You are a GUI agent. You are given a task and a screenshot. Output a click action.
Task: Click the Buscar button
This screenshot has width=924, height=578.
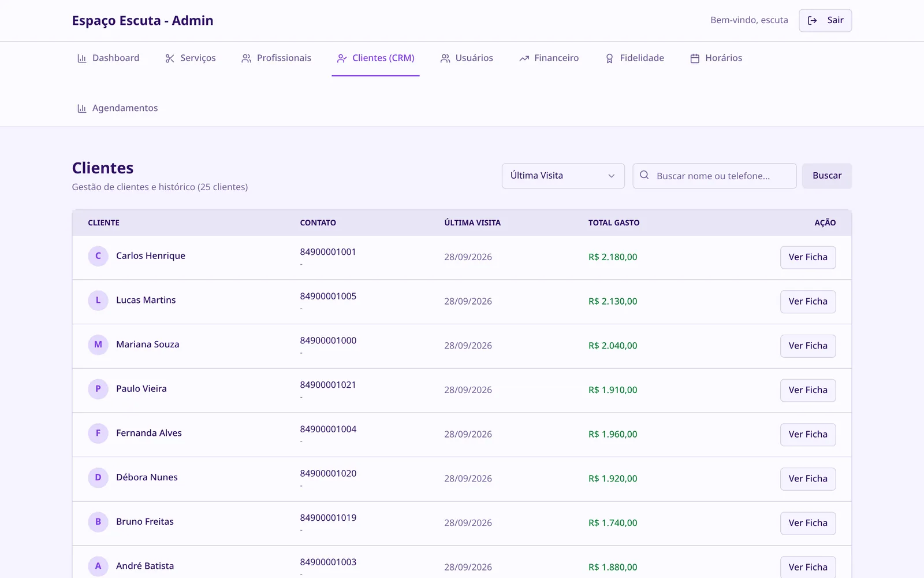827,176
